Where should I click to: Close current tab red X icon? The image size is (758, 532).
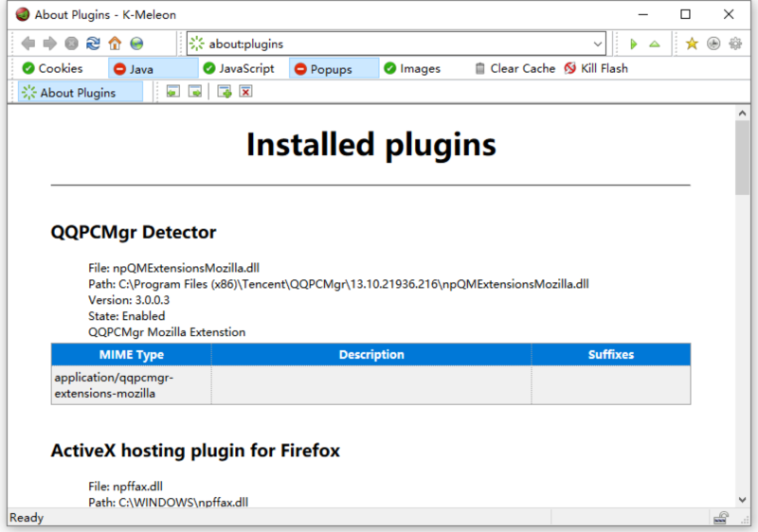pyautogui.click(x=245, y=91)
